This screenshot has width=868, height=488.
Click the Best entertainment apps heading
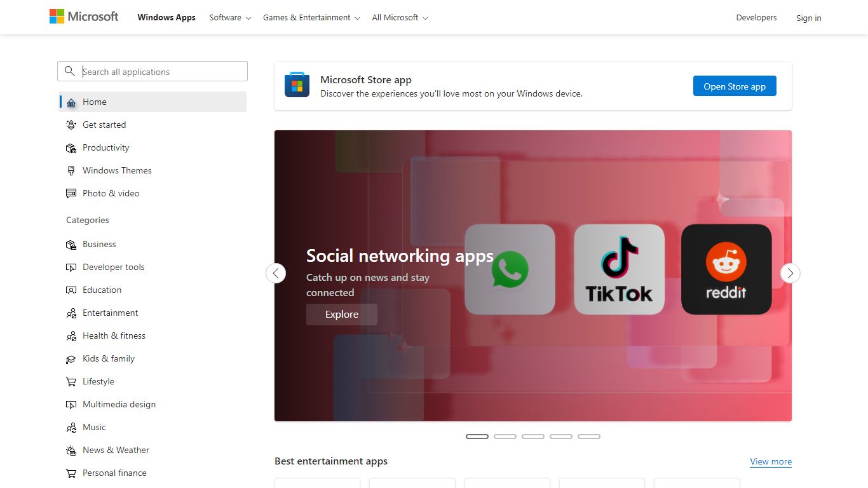[331, 461]
